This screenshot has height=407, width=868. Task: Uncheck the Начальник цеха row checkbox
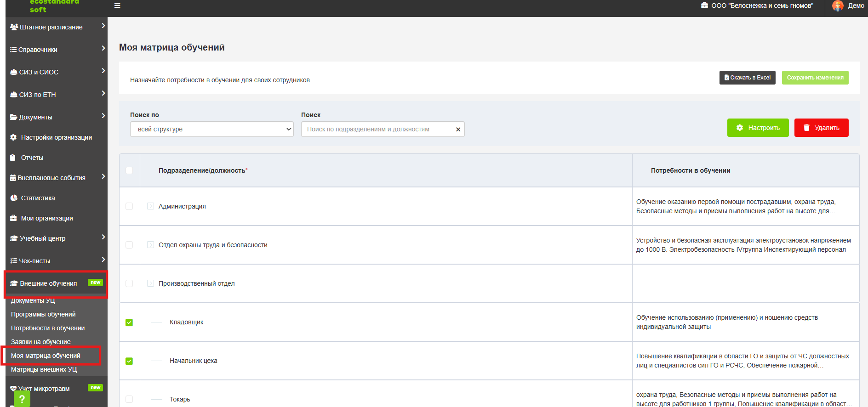129,361
